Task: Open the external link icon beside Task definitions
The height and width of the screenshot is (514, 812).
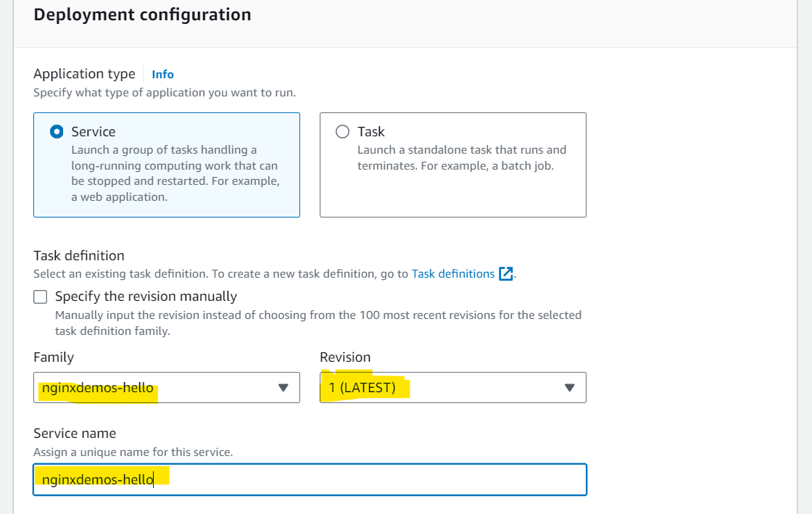Action: [506, 274]
